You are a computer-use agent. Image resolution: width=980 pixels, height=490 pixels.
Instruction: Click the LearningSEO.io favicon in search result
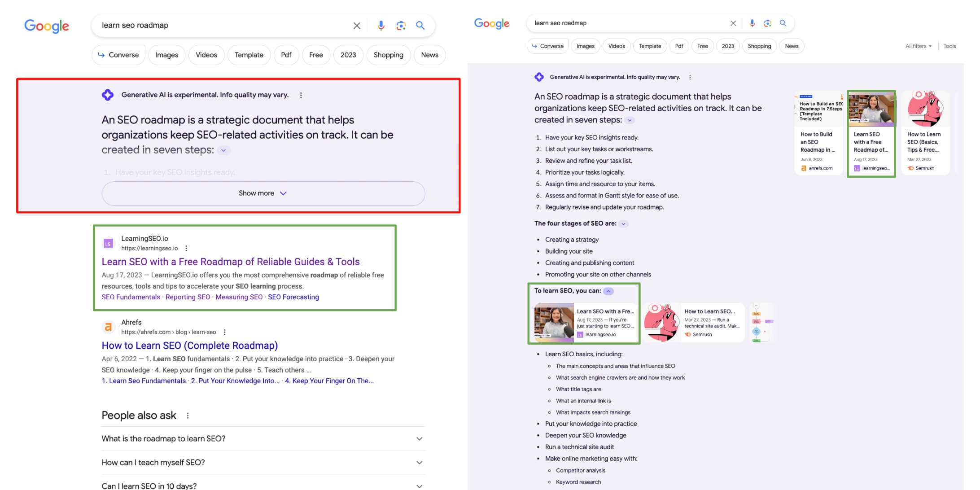click(x=108, y=243)
